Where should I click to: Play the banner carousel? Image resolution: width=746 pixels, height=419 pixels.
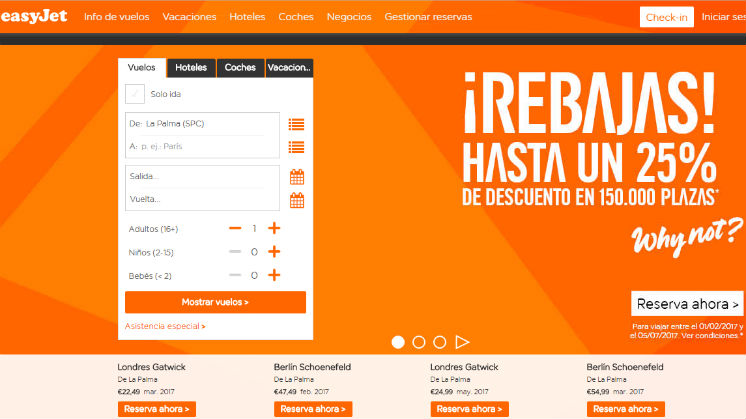(x=462, y=342)
